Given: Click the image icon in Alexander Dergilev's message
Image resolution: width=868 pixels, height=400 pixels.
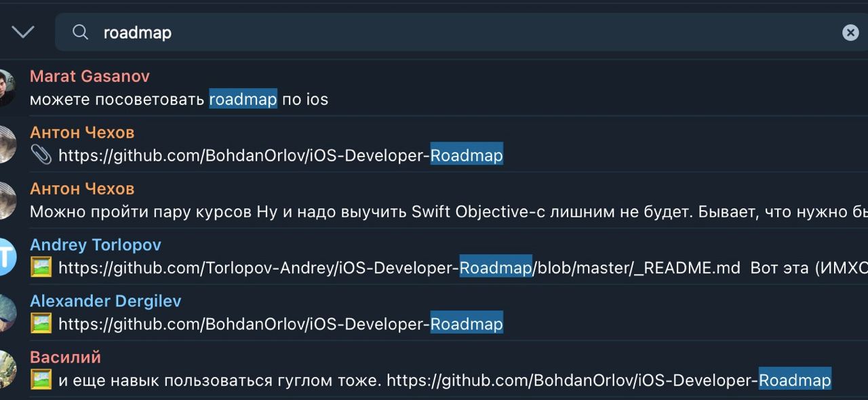Looking at the screenshot, I should coord(41,324).
